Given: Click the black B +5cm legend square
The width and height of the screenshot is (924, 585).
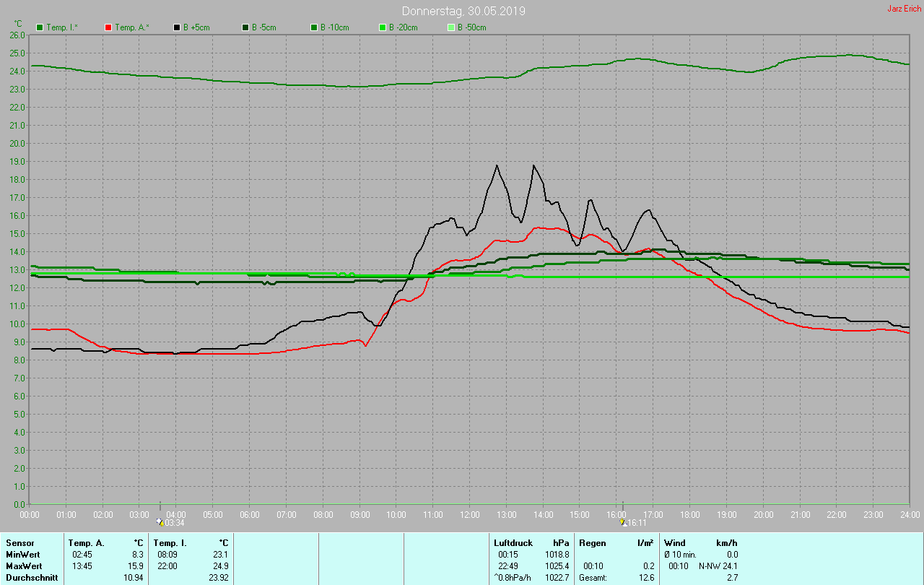Looking at the screenshot, I should (177, 27).
